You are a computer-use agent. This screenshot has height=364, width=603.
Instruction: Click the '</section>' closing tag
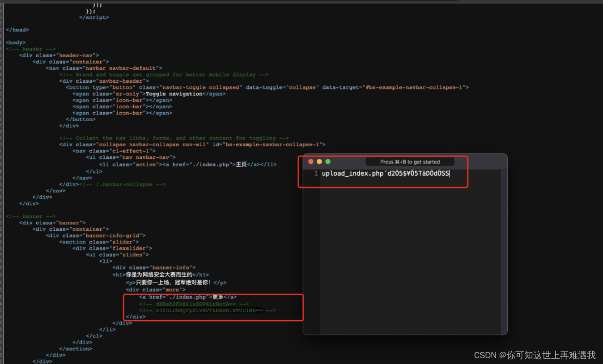click(76, 349)
